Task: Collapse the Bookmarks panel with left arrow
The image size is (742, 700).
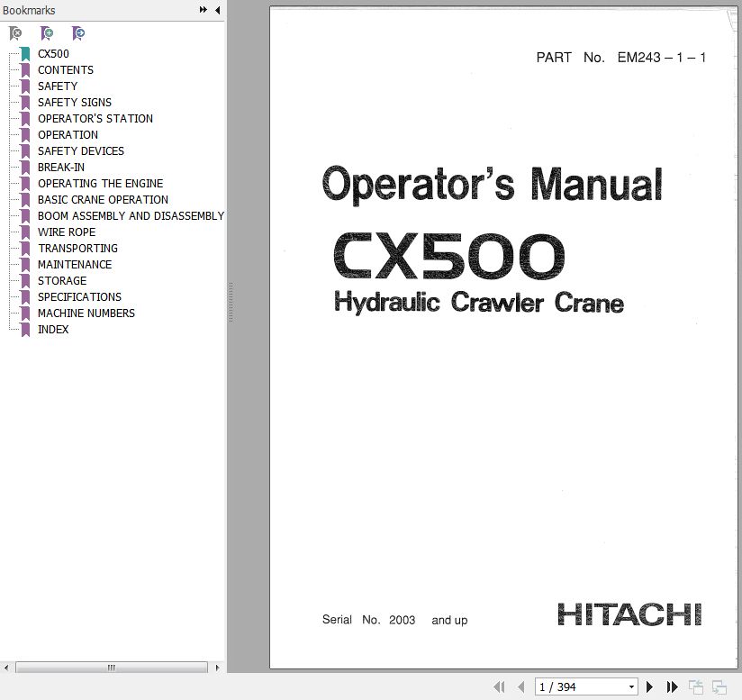Action: pos(217,10)
